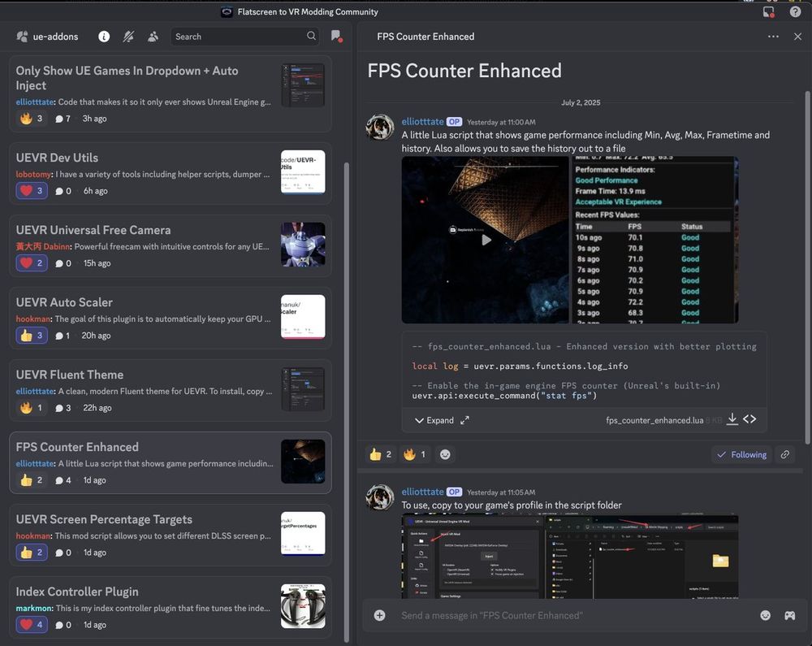812x646 pixels.
Task: Click thumbnail of UEVR Universal Free Camera post
Action: [x=303, y=245]
